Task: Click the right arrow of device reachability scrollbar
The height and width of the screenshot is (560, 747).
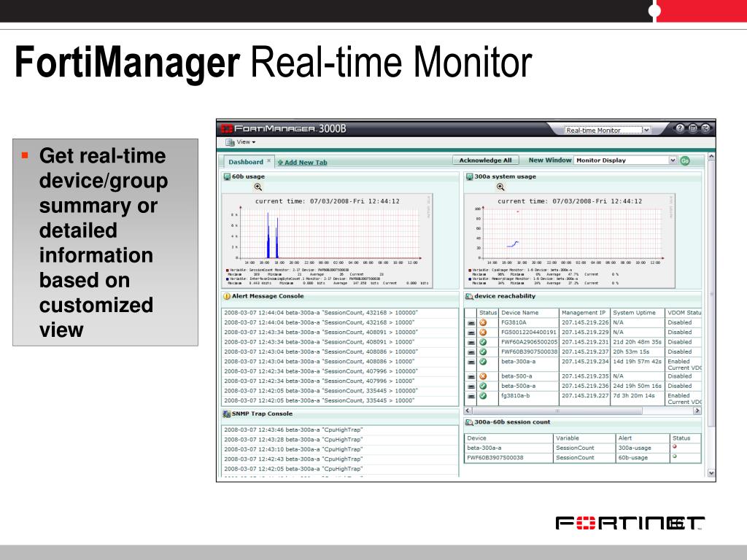Action: 697,411
